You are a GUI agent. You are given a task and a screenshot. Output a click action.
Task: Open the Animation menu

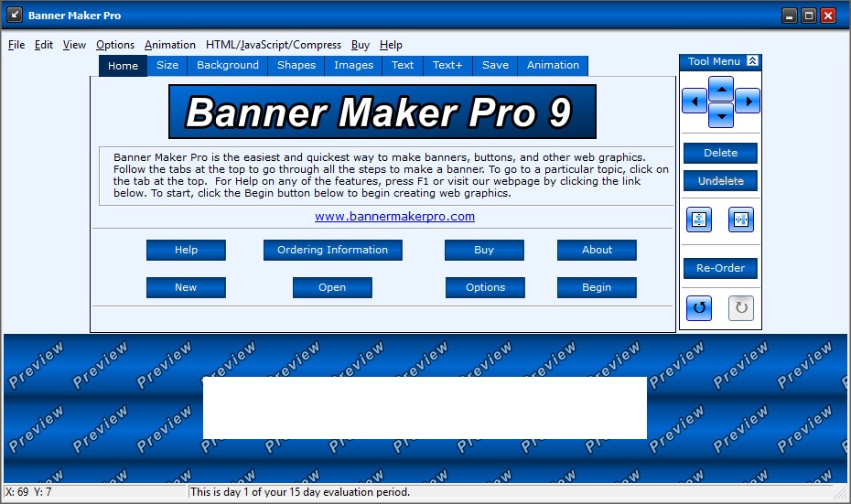click(170, 45)
